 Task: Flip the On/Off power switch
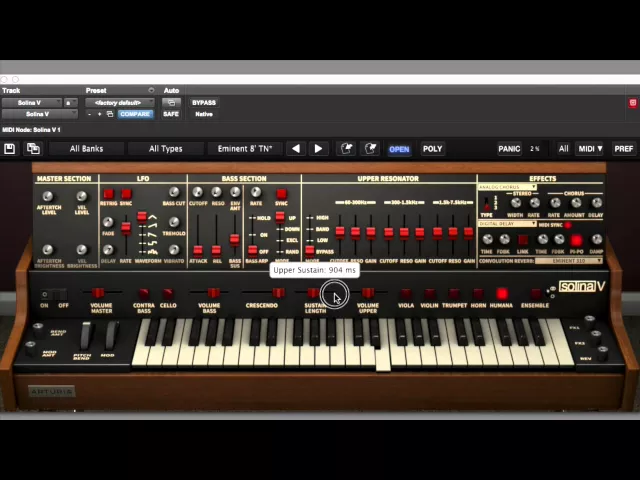54,294
